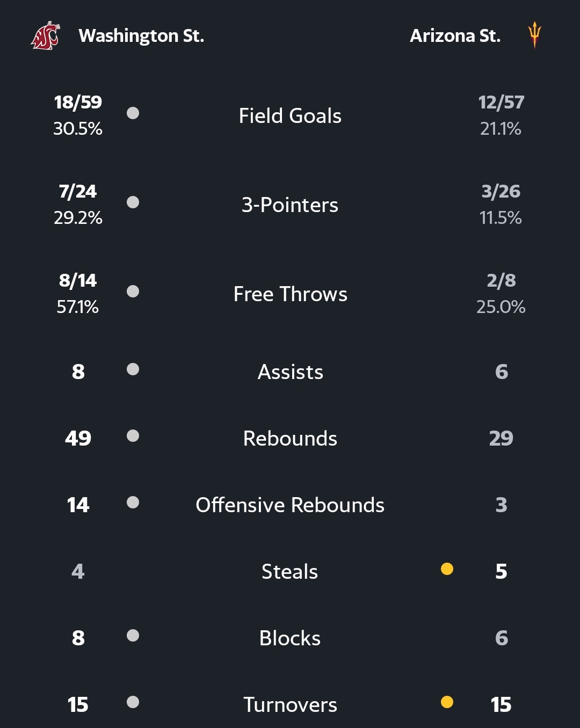Tap Arizona St. 3/26 three-pointers value
Image resolution: width=580 pixels, height=728 pixels.
(501, 191)
